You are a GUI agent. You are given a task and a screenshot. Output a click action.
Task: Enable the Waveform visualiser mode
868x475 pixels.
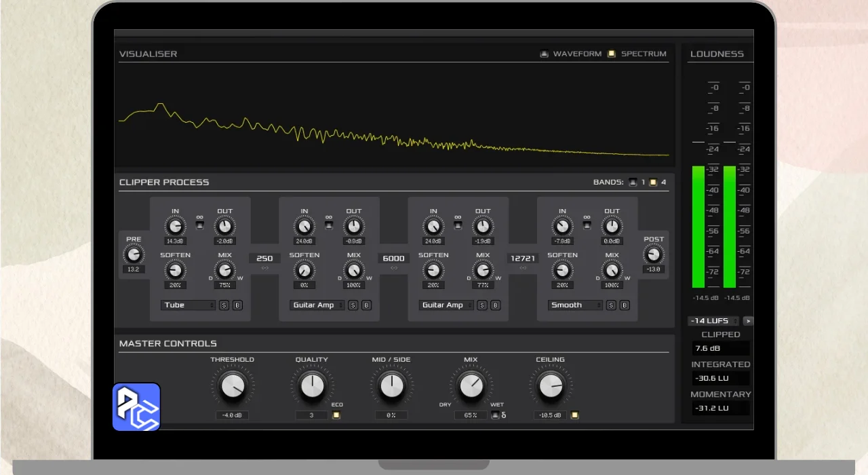544,54
